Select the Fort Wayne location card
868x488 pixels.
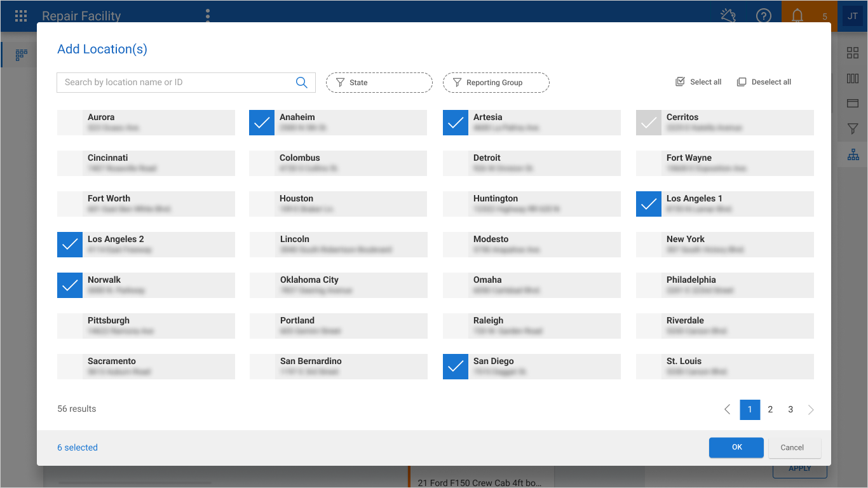(725, 163)
